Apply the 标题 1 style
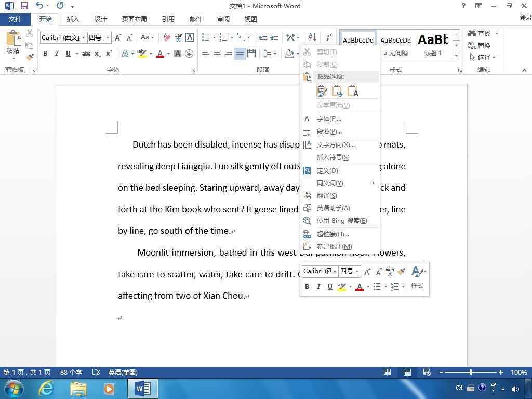 (433, 45)
